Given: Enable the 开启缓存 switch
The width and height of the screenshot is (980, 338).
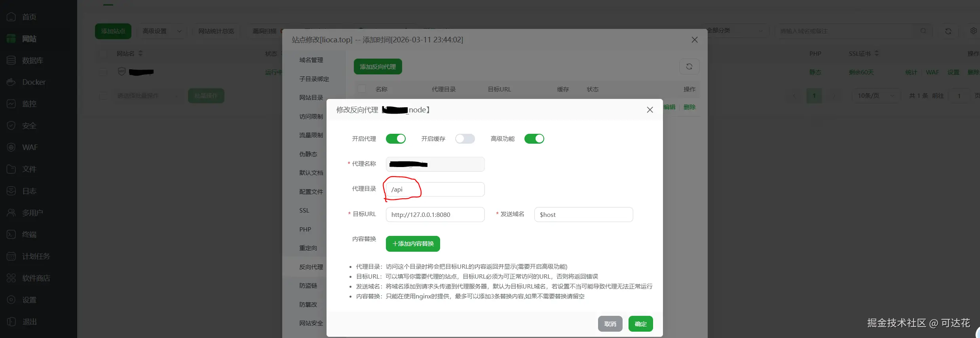Looking at the screenshot, I should tap(465, 139).
